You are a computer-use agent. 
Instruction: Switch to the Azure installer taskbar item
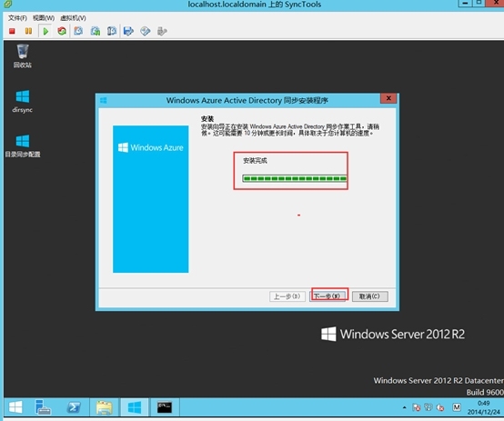pyautogui.click(x=135, y=407)
